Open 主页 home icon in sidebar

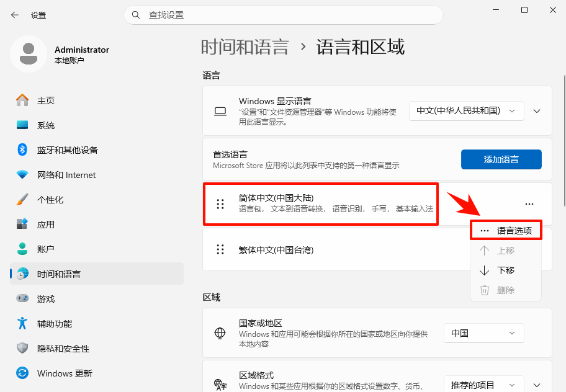(x=22, y=100)
